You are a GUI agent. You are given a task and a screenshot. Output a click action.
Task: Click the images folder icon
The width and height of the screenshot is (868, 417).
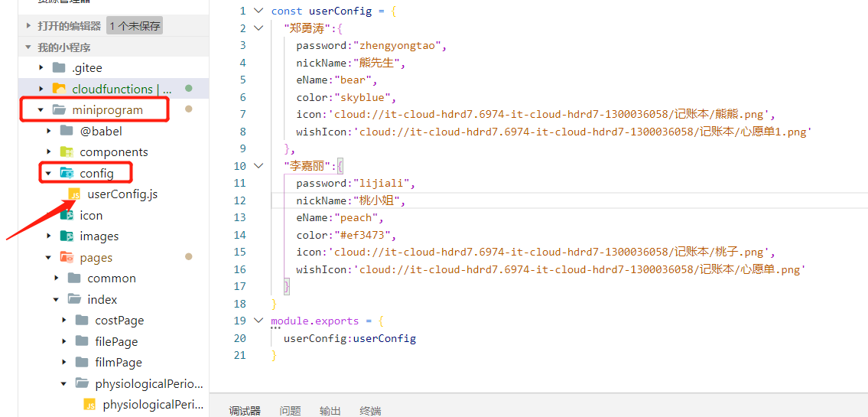tap(67, 236)
